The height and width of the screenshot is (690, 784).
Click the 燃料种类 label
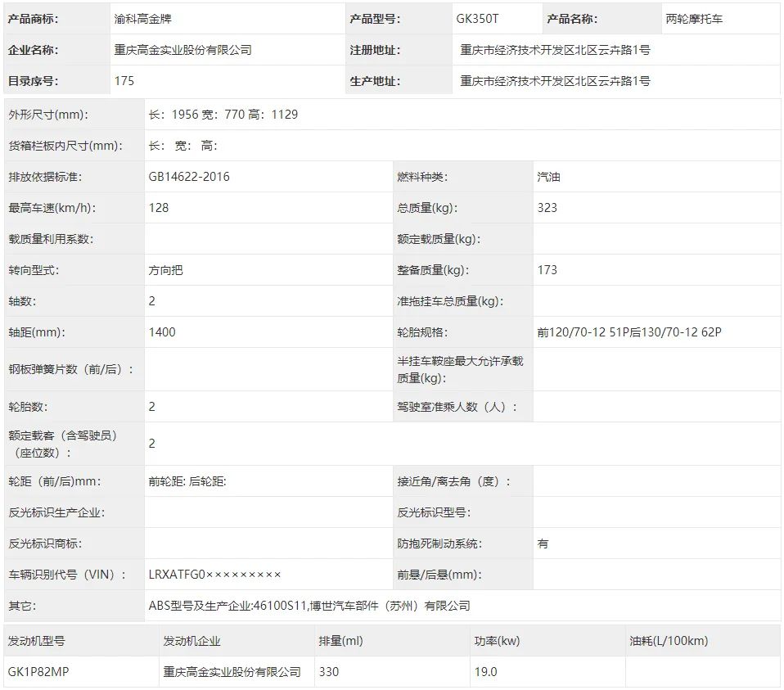coord(422,177)
